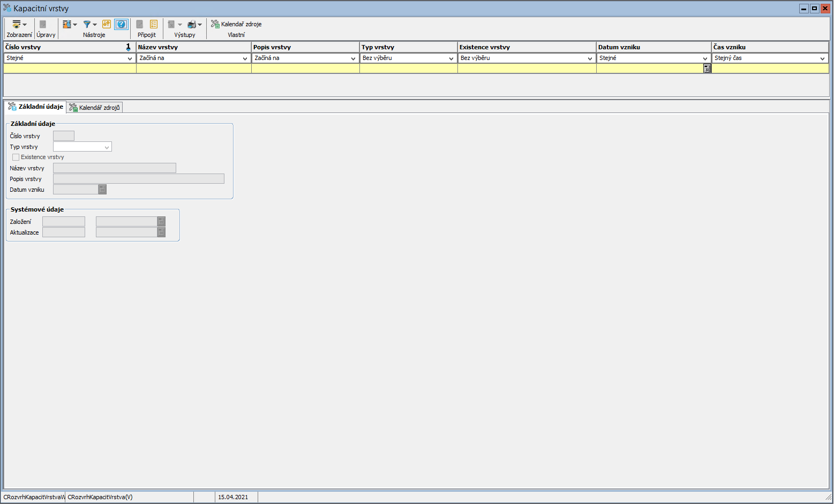Click the sort tool icon in Nástroje

click(67, 25)
